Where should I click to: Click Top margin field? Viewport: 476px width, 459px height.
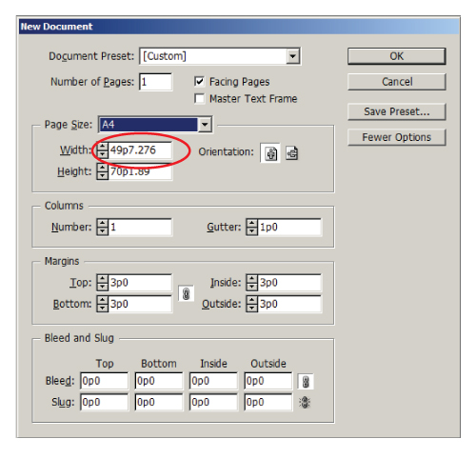140,283
